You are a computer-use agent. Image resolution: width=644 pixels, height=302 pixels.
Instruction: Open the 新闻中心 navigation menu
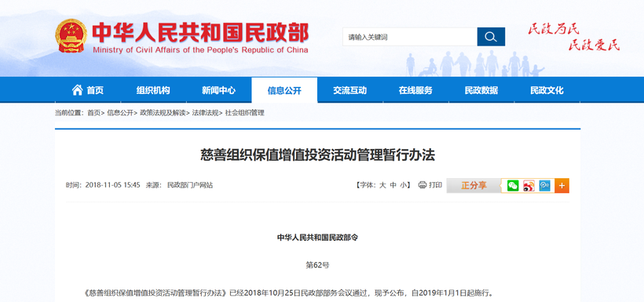[218, 90]
